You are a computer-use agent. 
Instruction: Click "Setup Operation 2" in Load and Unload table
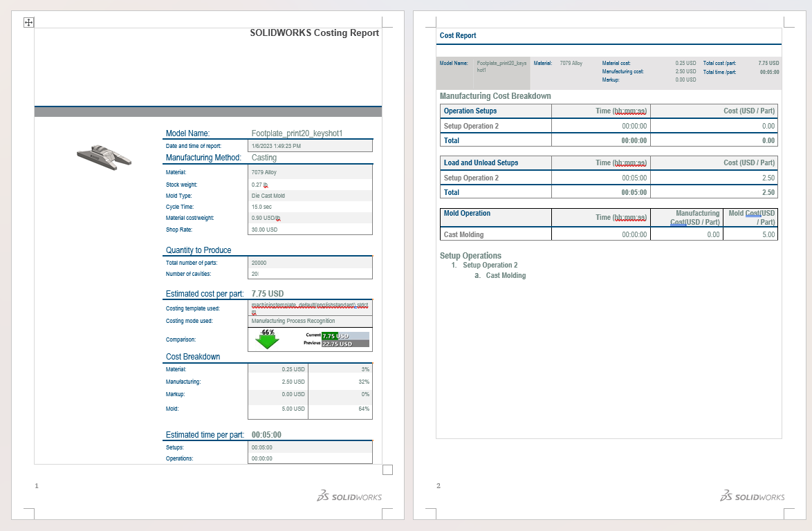tap(471, 178)
